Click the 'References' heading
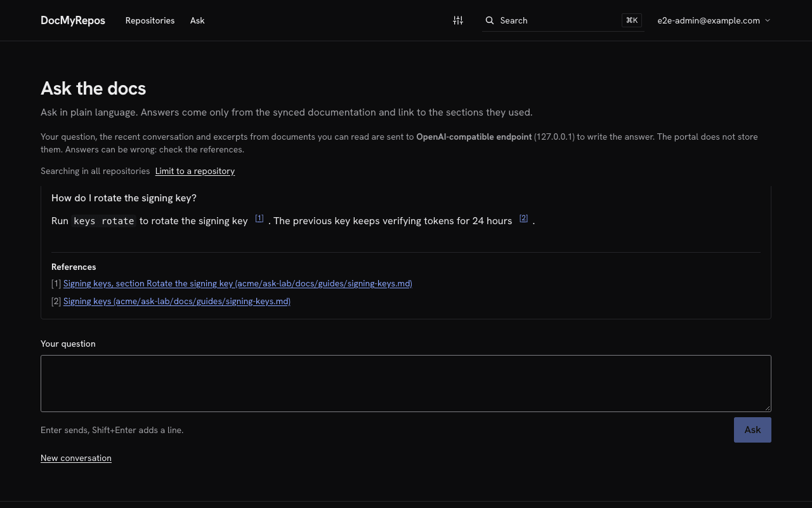The width and height of the screenshot is (812, 508). [x=74, y=267]
